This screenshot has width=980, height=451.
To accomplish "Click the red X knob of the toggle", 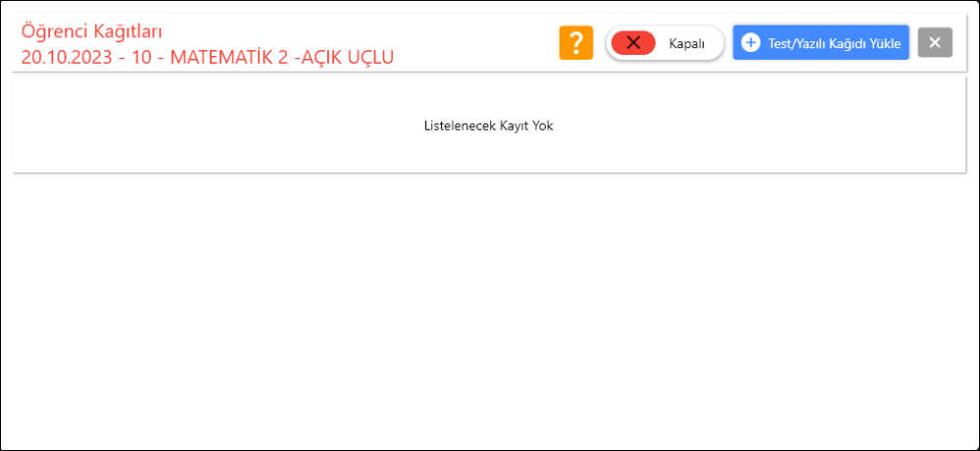I will tap(633, 42).
